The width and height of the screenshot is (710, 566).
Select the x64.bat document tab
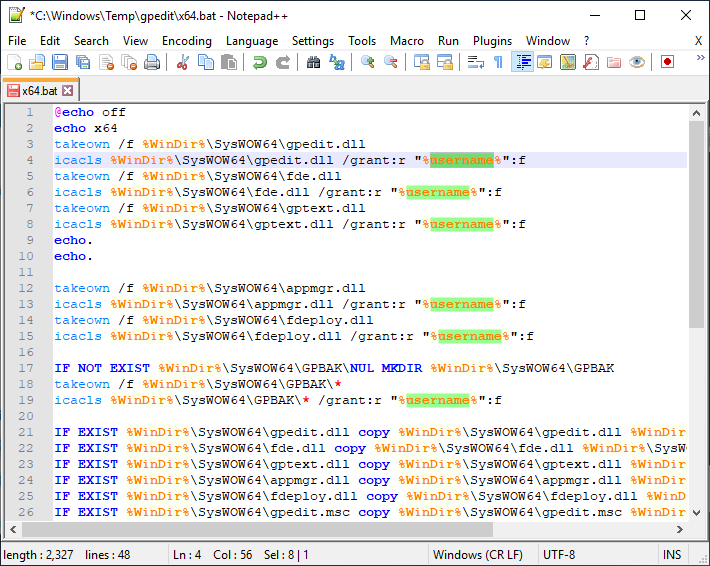click(x=40, y=90)
